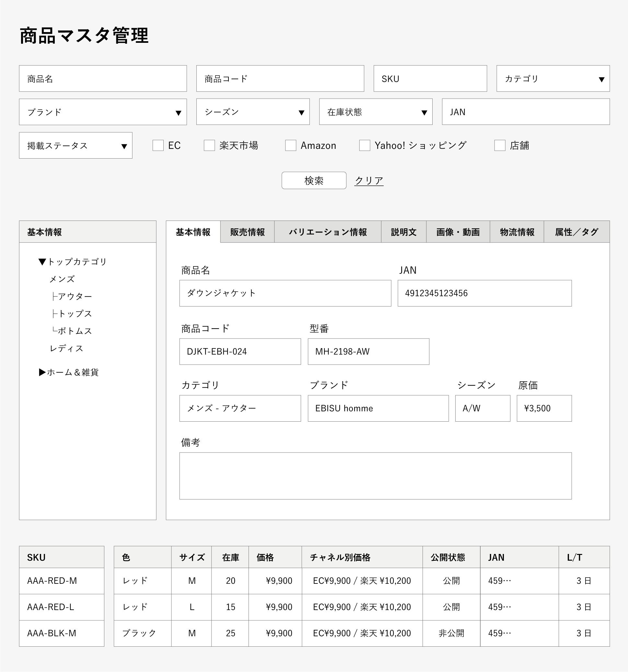Check the EC channel checkbox
The width and height of the screenshot is (628, 672).
tap(158, 145)
